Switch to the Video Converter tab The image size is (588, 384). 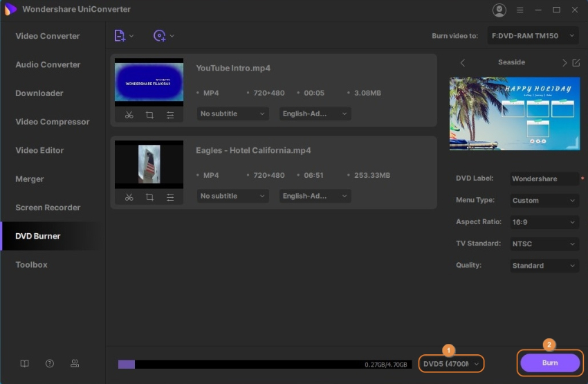pos(48,36)
